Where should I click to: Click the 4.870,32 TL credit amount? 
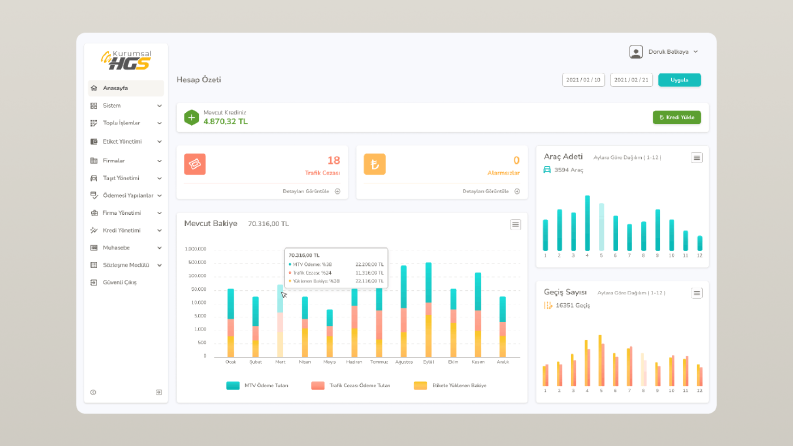pyautogui.click(x=226, y=121)
